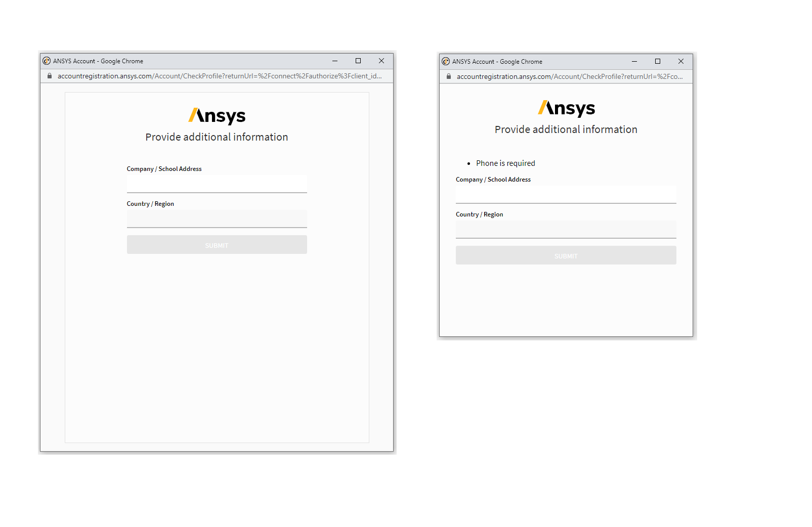Click left window title 'ANSYS Account - Google Chrome'

[98, 61]
